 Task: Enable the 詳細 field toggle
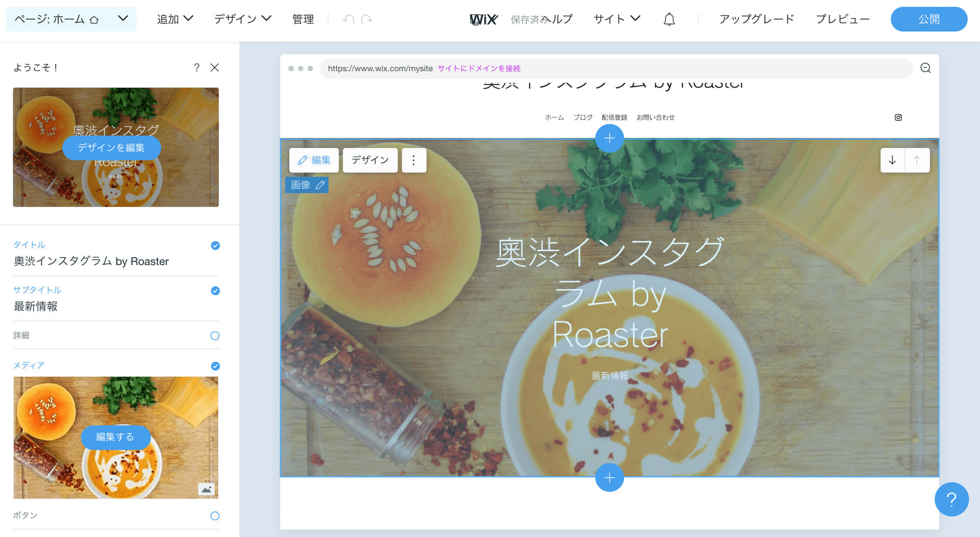coord(215,336)
